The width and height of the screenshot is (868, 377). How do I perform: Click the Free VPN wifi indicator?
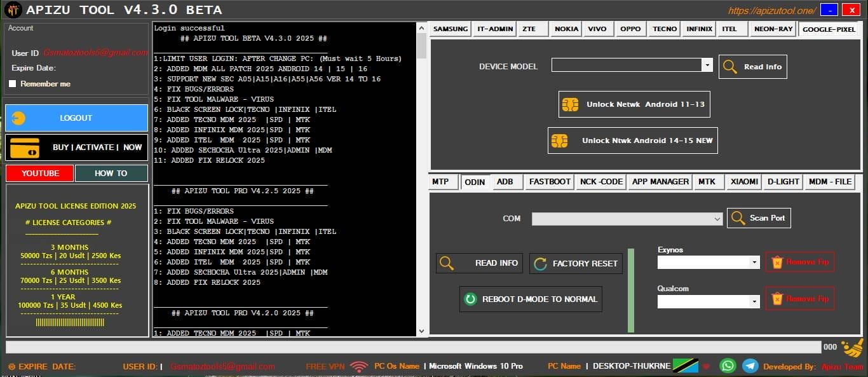click(x=359, y=366)
